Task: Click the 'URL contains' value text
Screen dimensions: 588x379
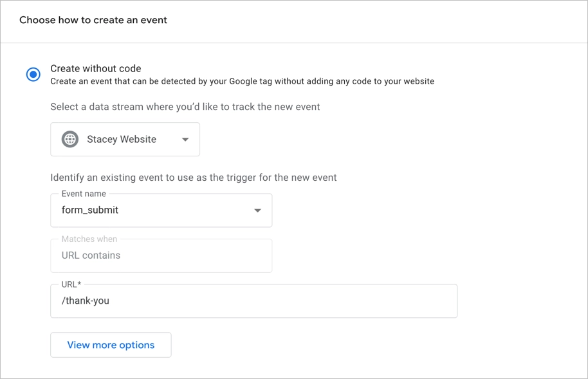Action: [x=91, y=255]
